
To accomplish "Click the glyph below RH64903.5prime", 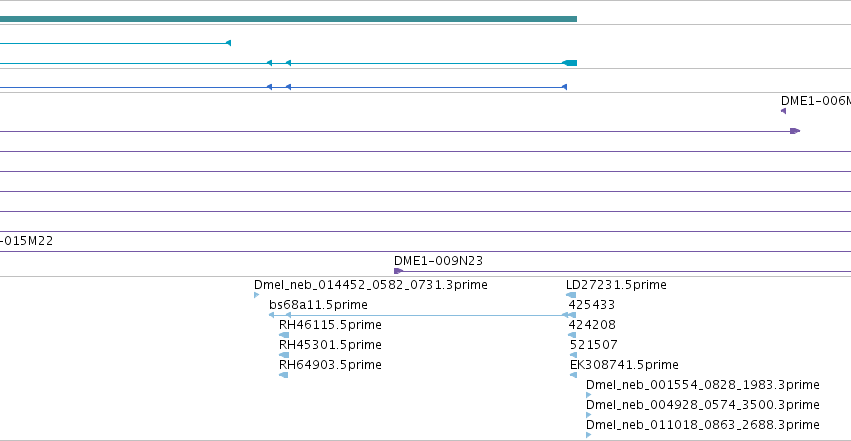I will (283, 375).
